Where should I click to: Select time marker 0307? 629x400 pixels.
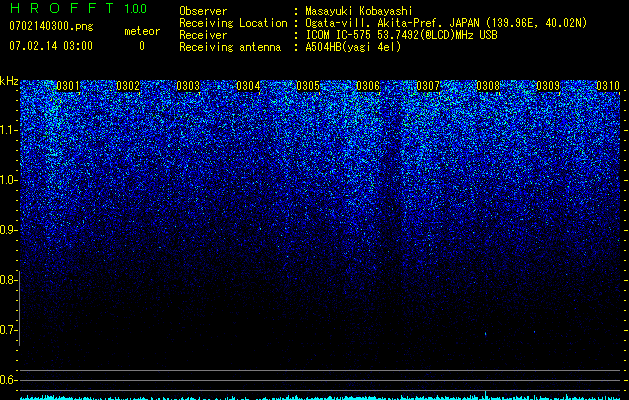[428, 86]
